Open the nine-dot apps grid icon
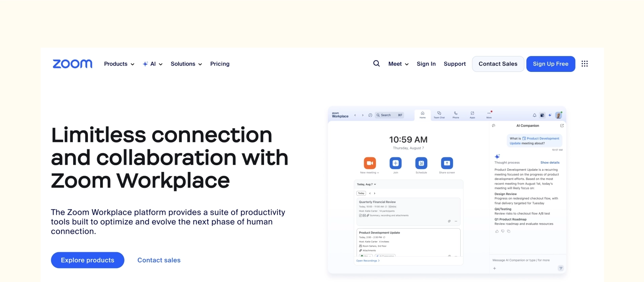This screenshot has height=282, width=644. coord(584,64)
